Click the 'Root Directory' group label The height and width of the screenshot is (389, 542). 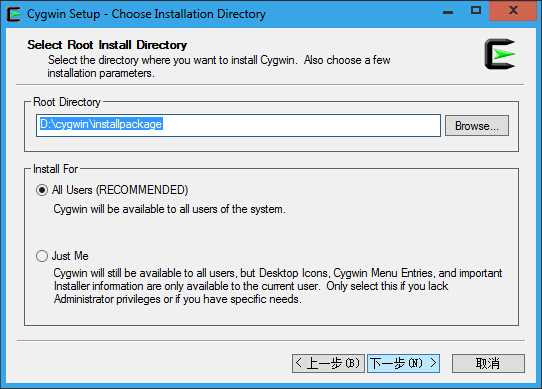coord(67,102)
